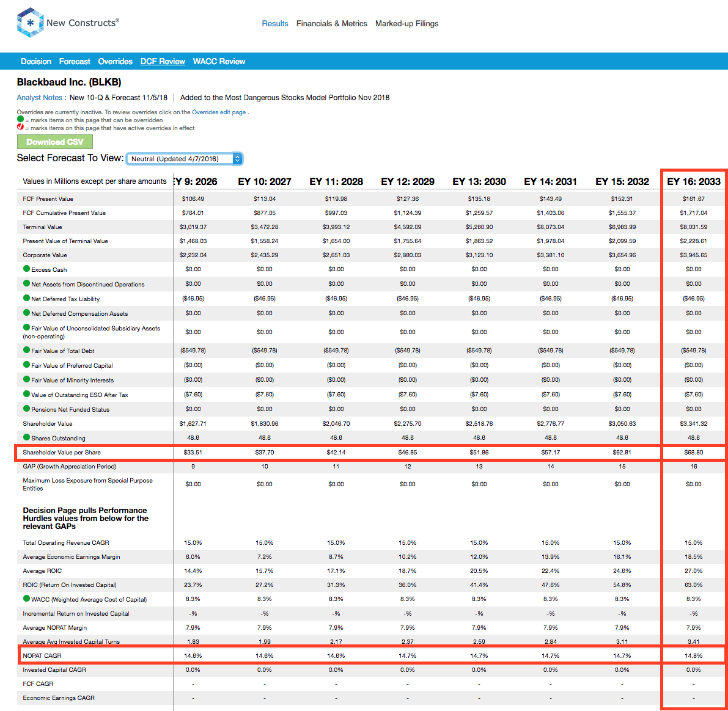Click green dot beside Shares Outstanding
The height and width of the screenshot is (711, 728).
point(26,437)
